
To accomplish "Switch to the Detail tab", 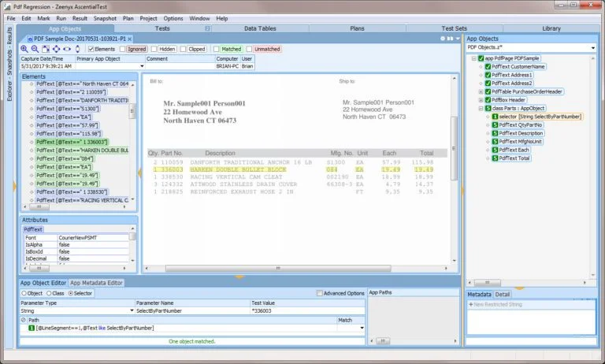I will tap(503, 295).
